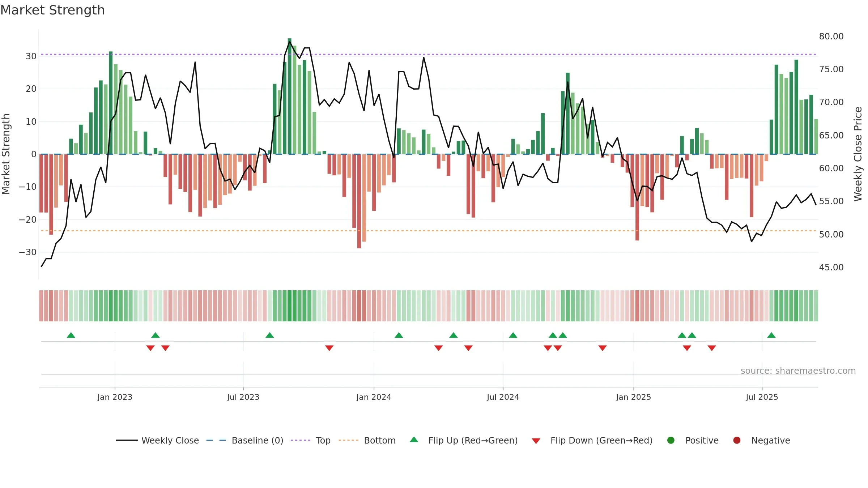The height and width of the screenshot is (488, 868).
Task: Click the flip-up marker after Jul 2023
Action: [x=269, y=335]
